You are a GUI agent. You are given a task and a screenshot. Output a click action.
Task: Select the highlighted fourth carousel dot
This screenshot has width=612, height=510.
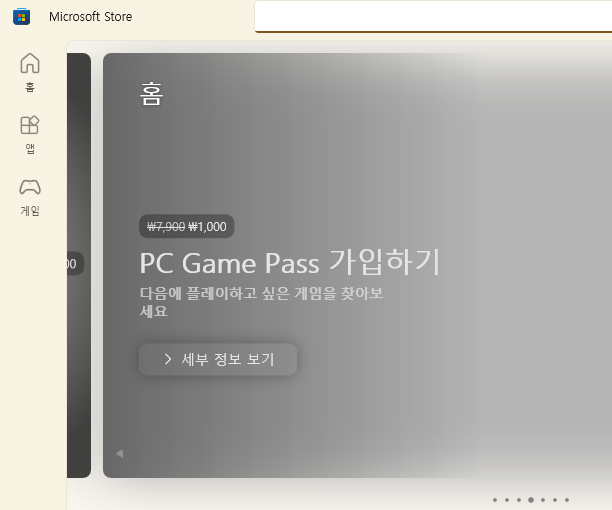(x=531, y=500)
